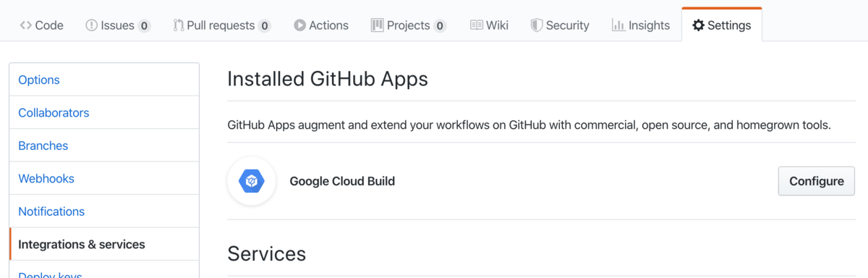Open Notifications settings
Screen dimensions: 868x278
104,211
